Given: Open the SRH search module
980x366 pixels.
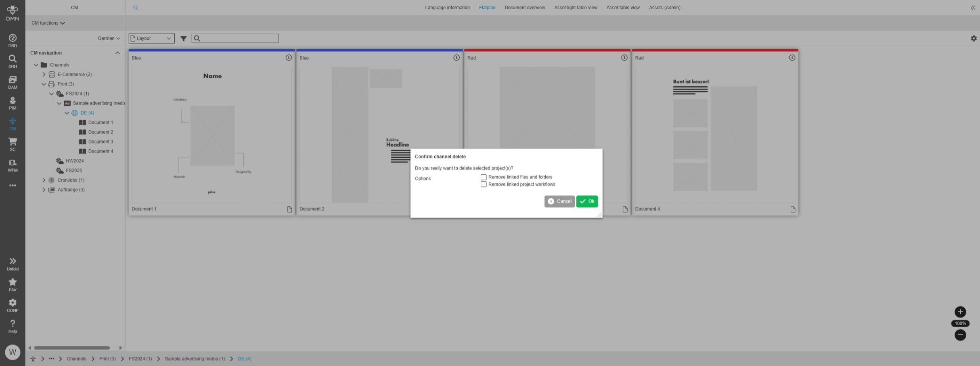Looking at the screenshot, I should pyautogui.click(x=13, y=62).
